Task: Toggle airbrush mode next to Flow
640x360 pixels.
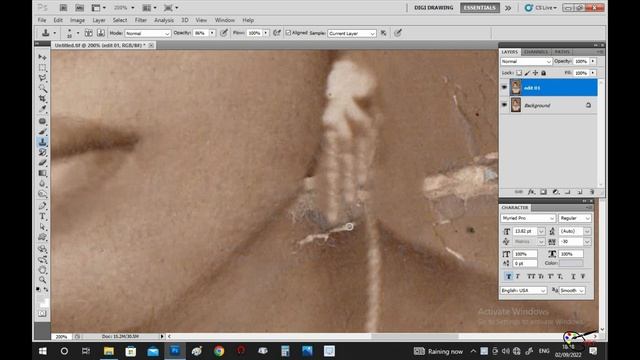Action: [277, 33]
